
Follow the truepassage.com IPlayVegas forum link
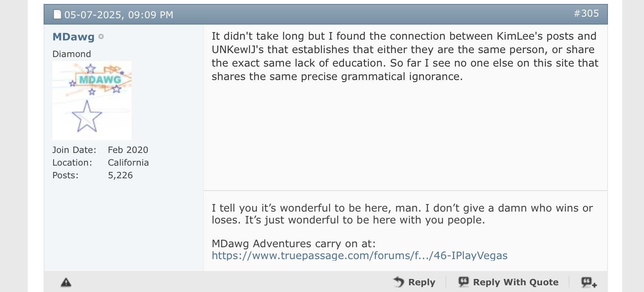(x=359, y=256)
